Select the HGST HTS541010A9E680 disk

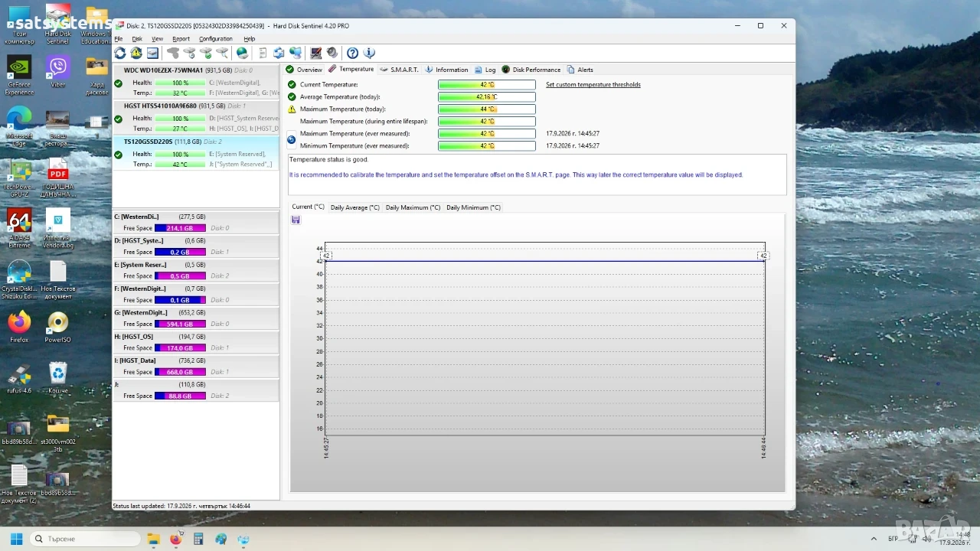coord(196,117)
